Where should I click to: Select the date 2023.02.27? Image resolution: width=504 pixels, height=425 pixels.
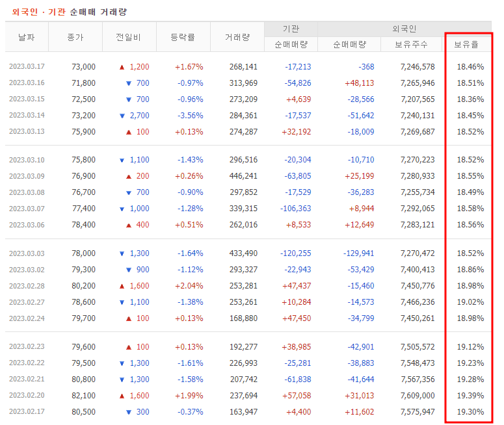(x=27, y=302)
